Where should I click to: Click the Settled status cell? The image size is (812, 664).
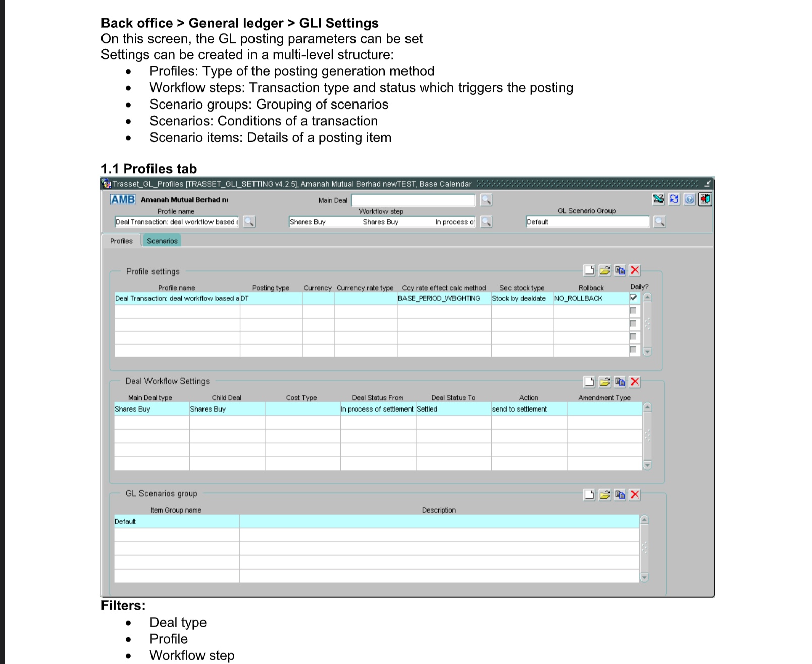[x=453, y=409]
